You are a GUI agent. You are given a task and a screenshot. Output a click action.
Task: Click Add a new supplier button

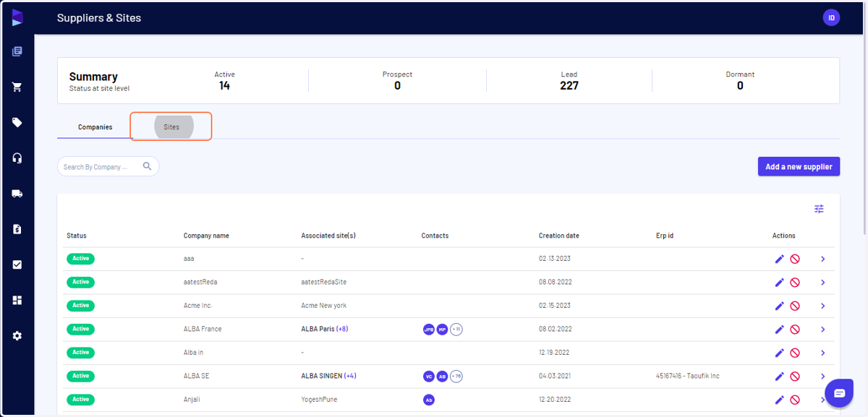[799, 166]
